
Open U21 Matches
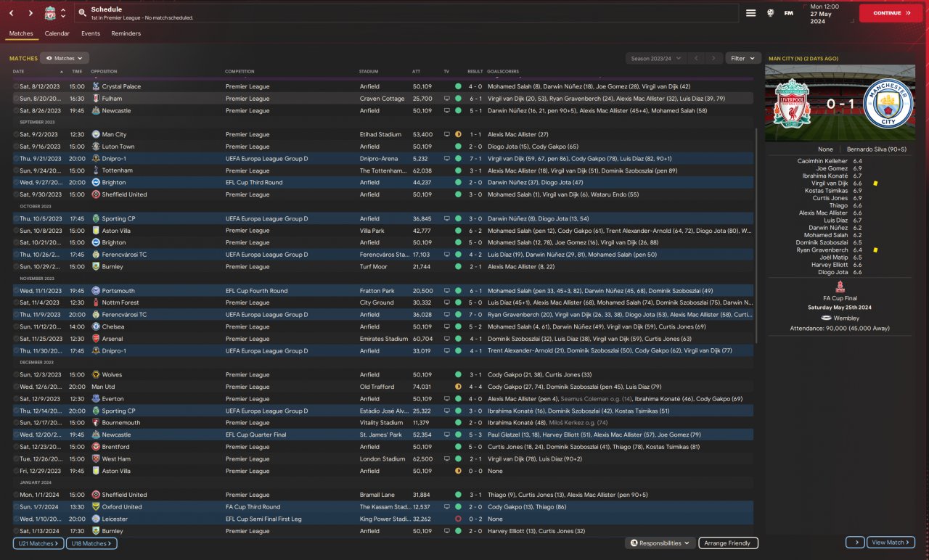point(38,543)
